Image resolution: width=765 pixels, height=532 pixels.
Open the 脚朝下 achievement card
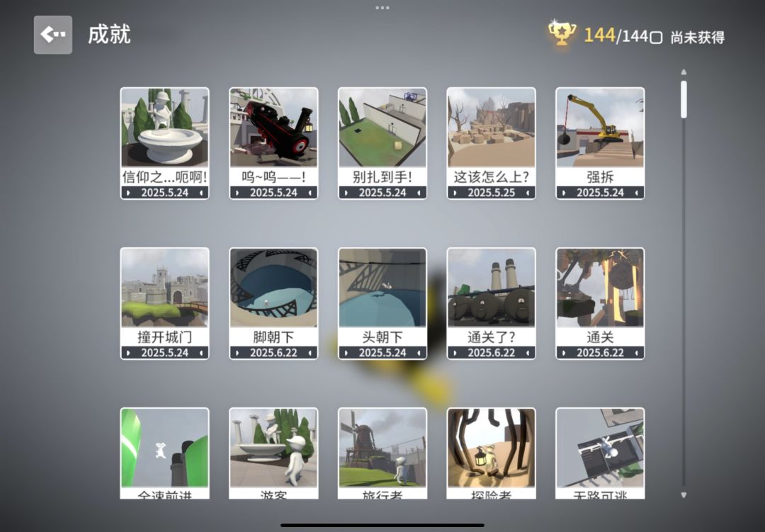tap(273, 303)
